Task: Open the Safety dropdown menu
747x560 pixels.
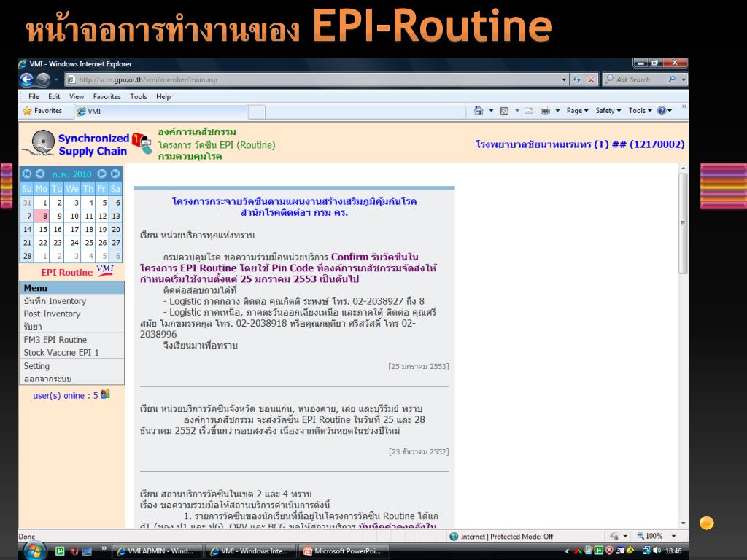Action: coord(608,111)
